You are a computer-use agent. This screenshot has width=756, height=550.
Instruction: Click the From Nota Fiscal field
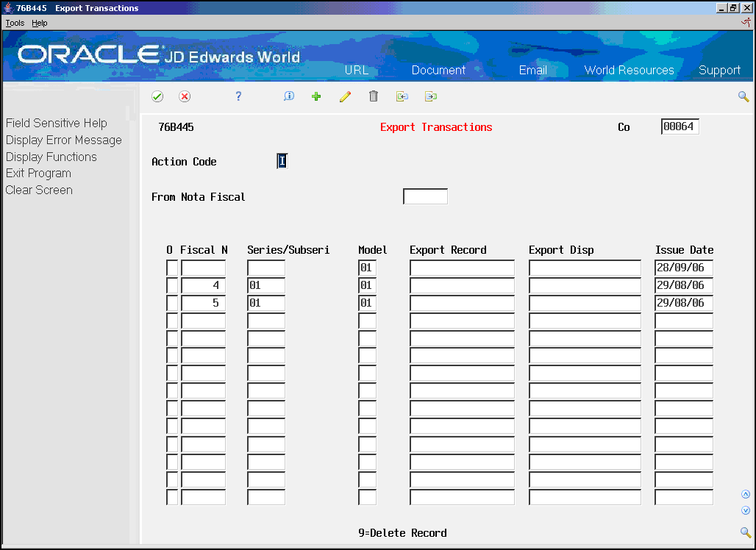(425, 196)
